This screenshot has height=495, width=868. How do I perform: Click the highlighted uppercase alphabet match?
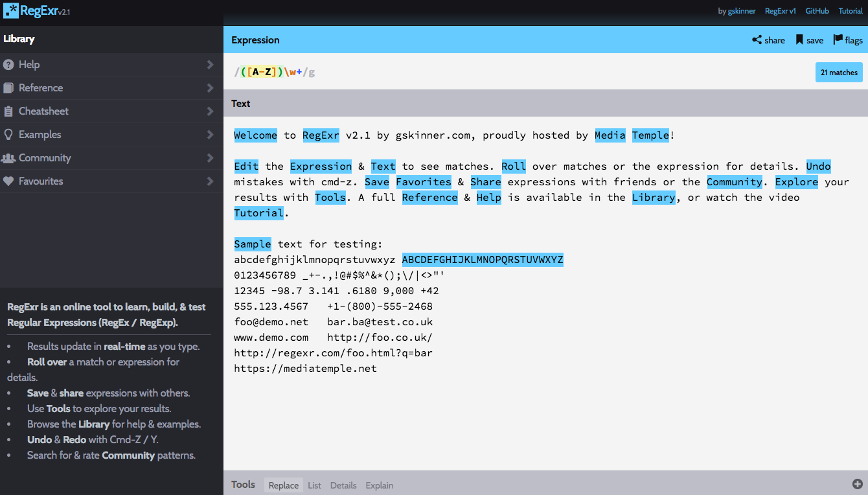click(483, 260)
